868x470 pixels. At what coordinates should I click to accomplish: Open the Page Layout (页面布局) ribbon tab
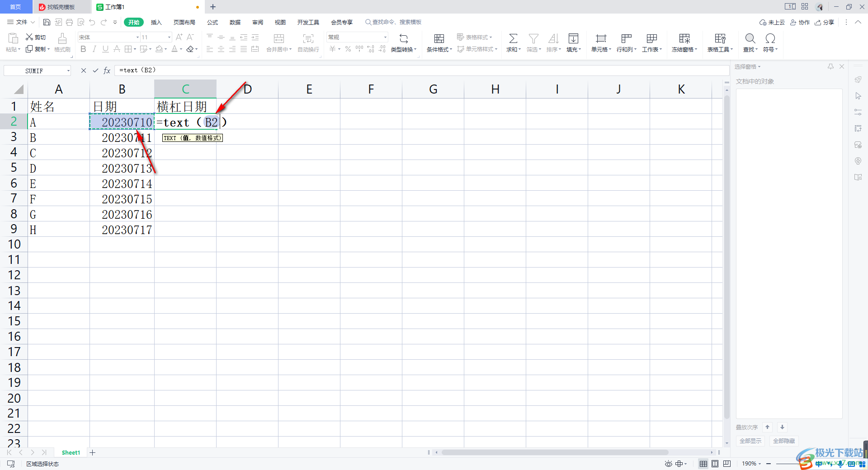[x=184, y=22]
